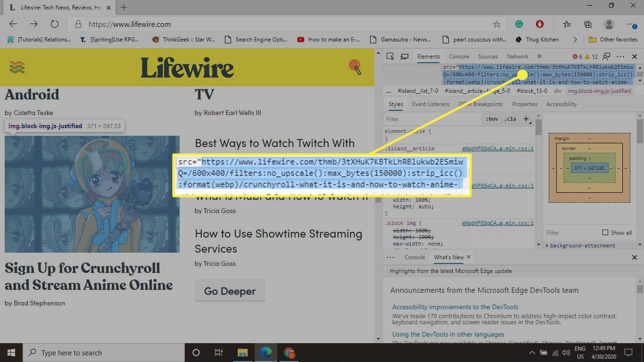Open stylesheet link beside .island__article rule
Image resolution: width=644 pixels, height=362 pixels.
coord(498,148)
